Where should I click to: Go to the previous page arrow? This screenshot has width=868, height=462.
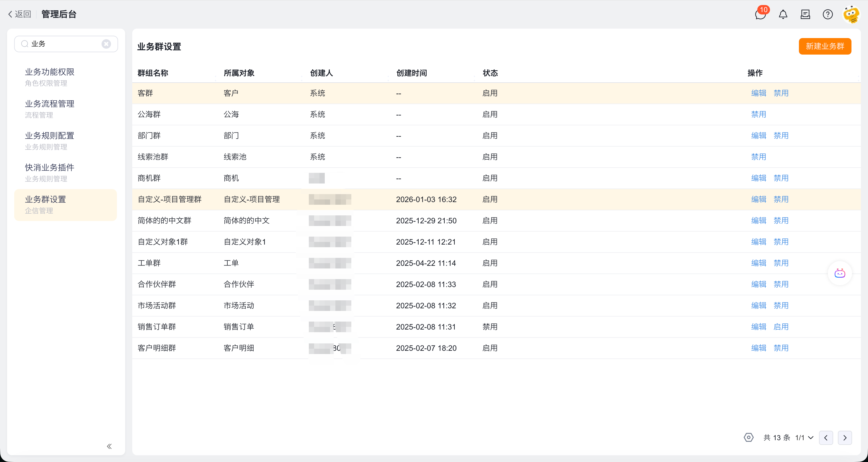(x=825, y=438)
